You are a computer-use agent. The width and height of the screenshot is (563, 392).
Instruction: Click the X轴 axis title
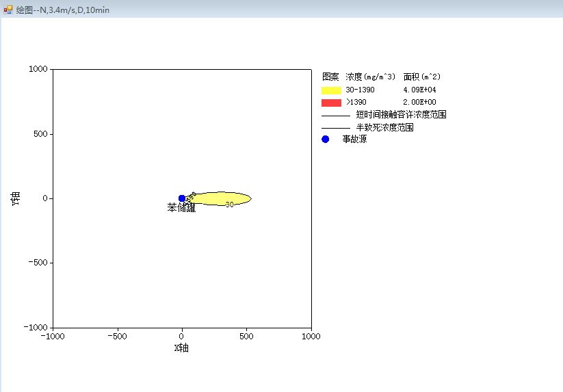coord(182,348)
